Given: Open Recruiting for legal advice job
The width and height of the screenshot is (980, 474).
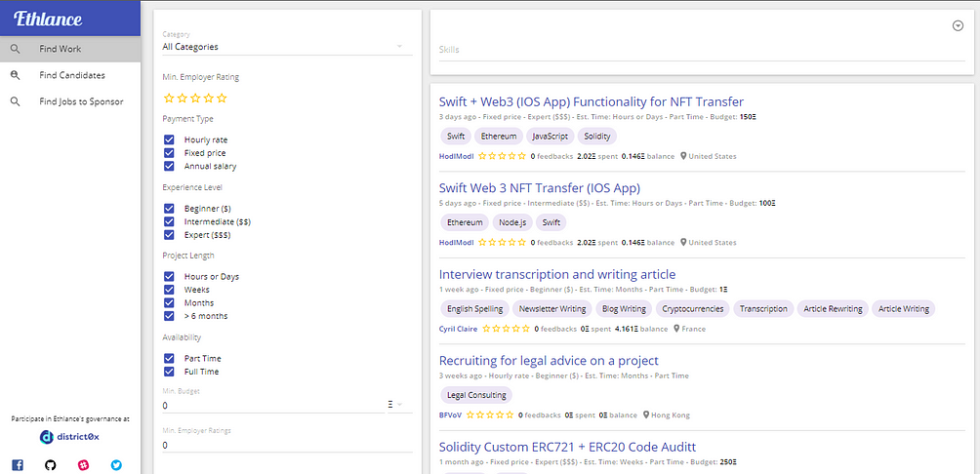Looking at the screenshot, I should [549, 360].
